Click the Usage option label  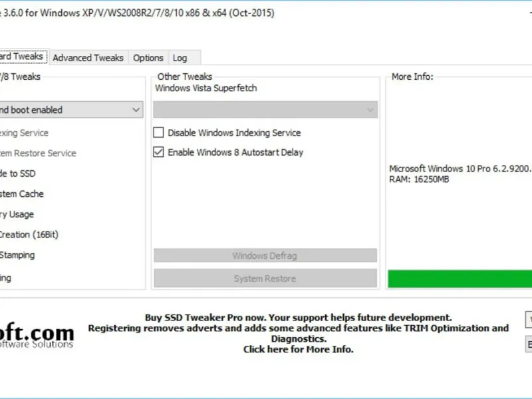(17, 214)
